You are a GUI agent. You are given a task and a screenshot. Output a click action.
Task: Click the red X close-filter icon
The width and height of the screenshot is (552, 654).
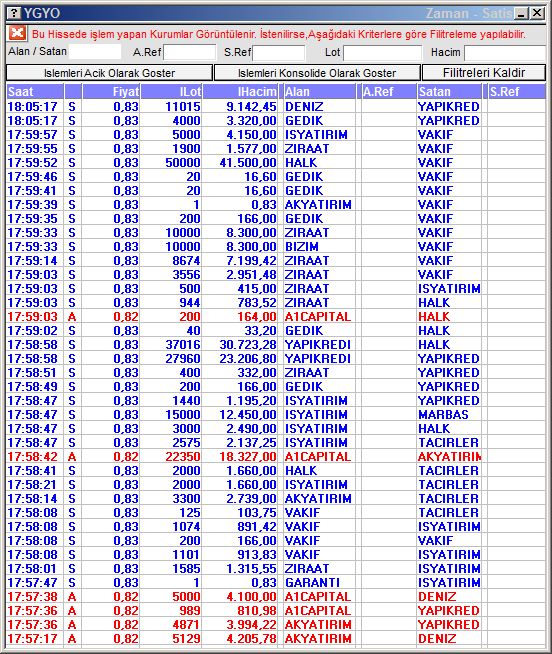point(17,33)
